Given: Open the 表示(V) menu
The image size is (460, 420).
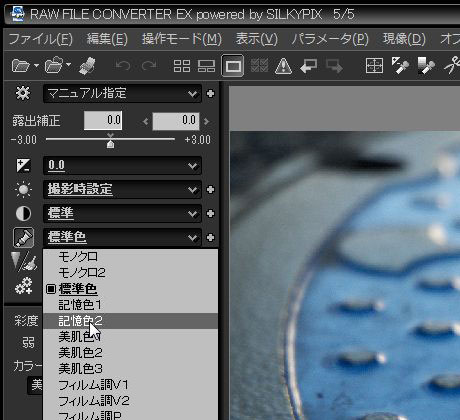Looking at the screenshot, I should [257, 39].
